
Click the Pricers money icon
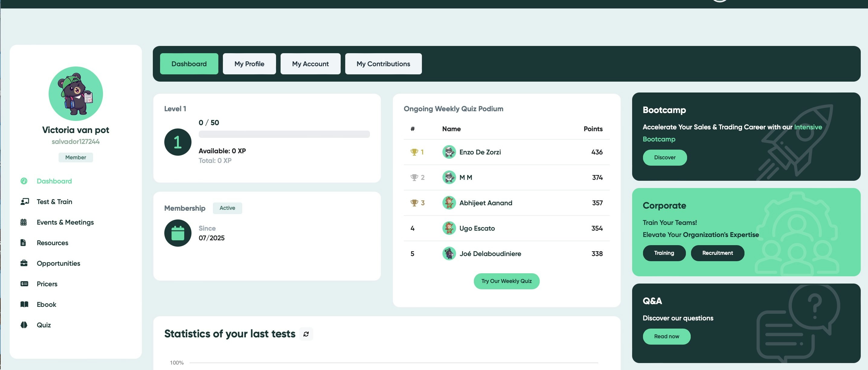click(x=24, y=284)
